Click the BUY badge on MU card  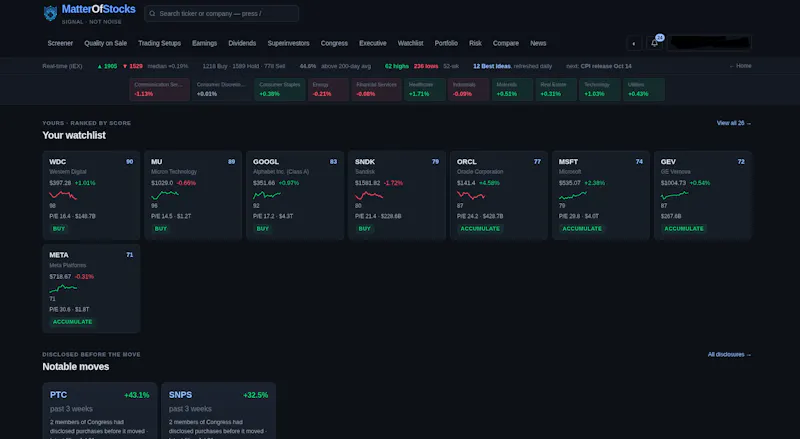click(161, 229)
